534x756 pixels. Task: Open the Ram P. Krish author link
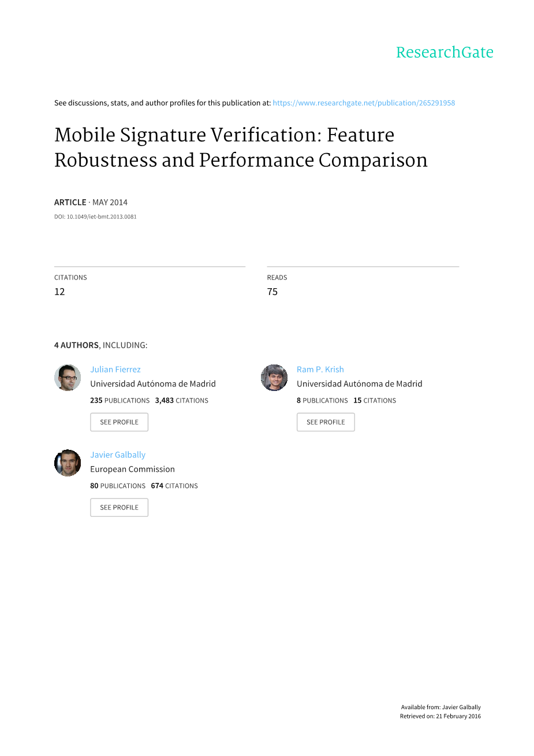point(320,370)
